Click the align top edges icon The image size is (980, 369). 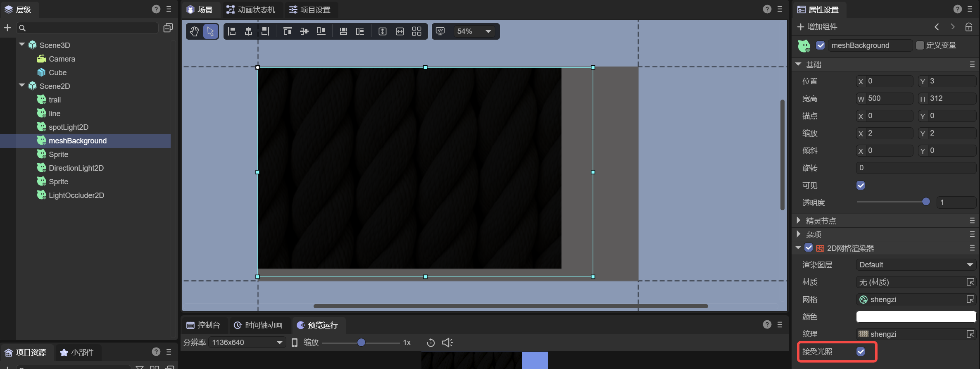point(288,31)
